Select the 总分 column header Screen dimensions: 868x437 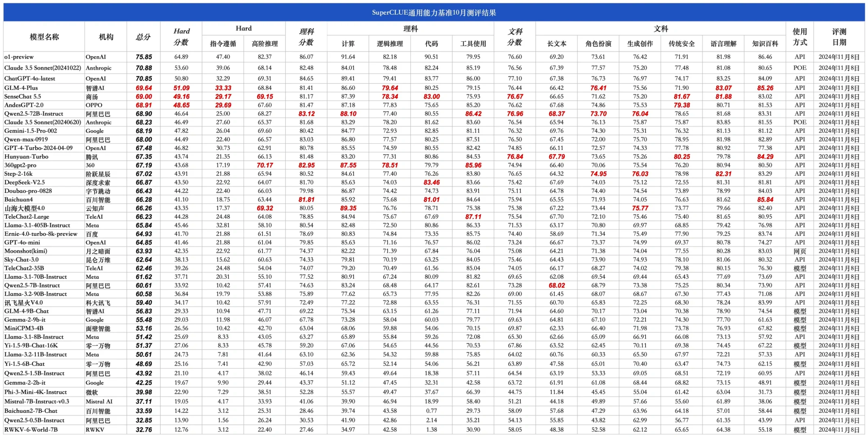[x=143, y=37]
